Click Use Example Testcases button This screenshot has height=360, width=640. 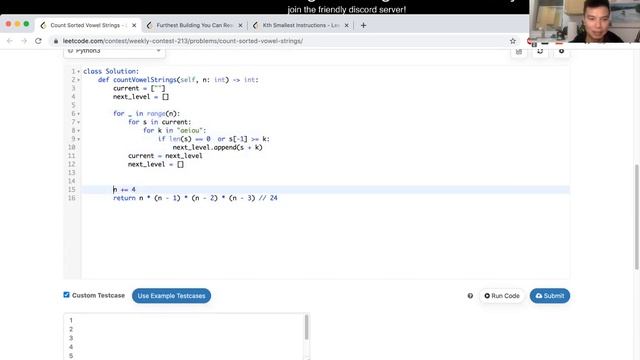171,296
